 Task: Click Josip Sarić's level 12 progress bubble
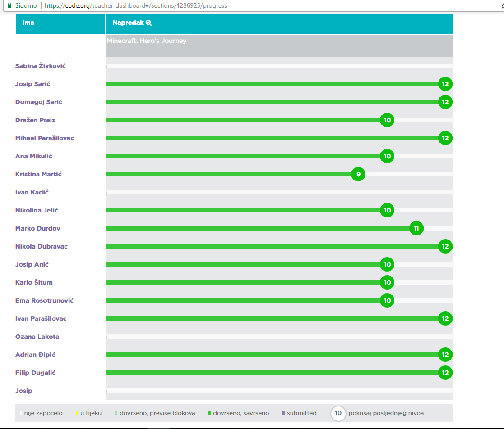445,84
